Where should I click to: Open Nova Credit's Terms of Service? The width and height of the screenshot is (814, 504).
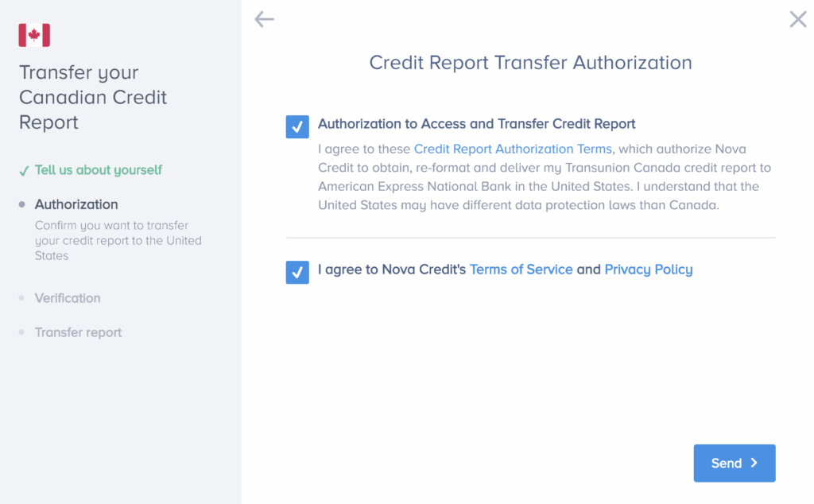point(521,269)
